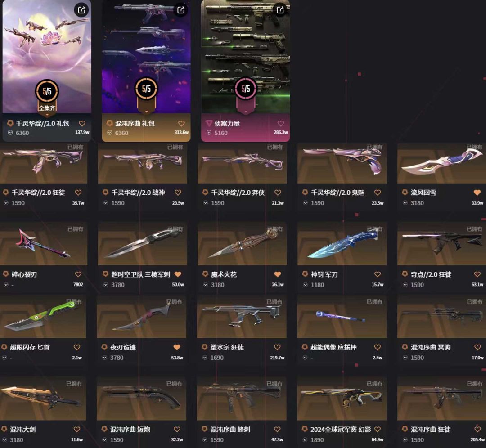Open share icon on 侦察力量 bundle

pyautogui.click(x=280, y=10)
